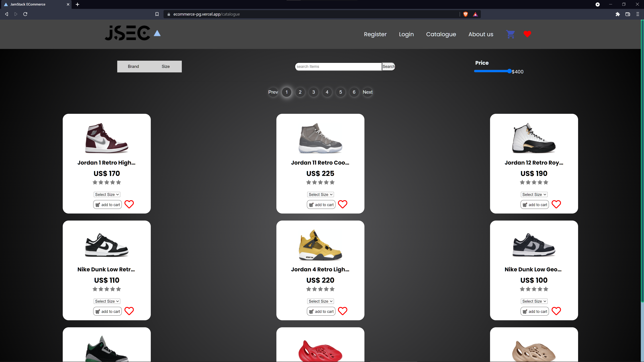Open Select Size for Nike Dunk Low Georgetown
644x362 pixels.
pyautogui.click(x=534, y=301)
